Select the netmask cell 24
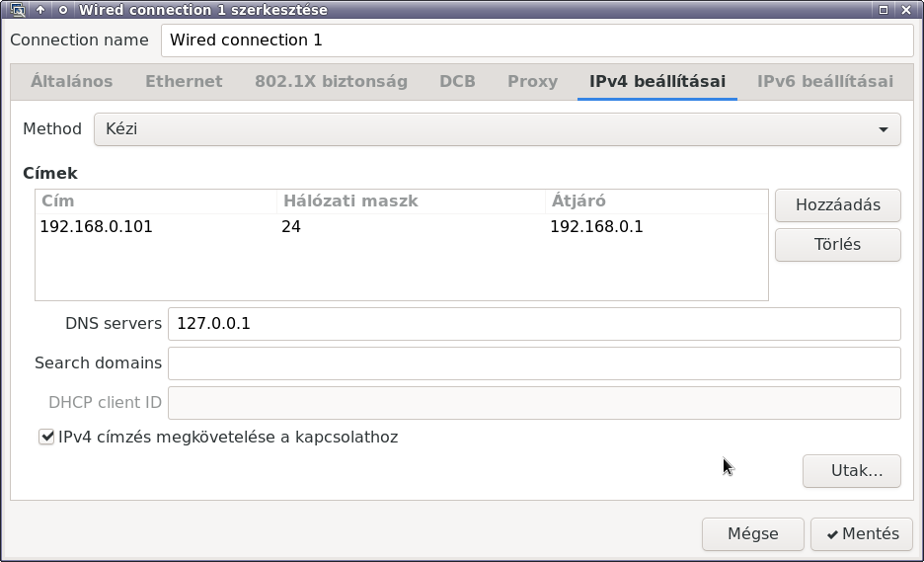 pos(291,227)
